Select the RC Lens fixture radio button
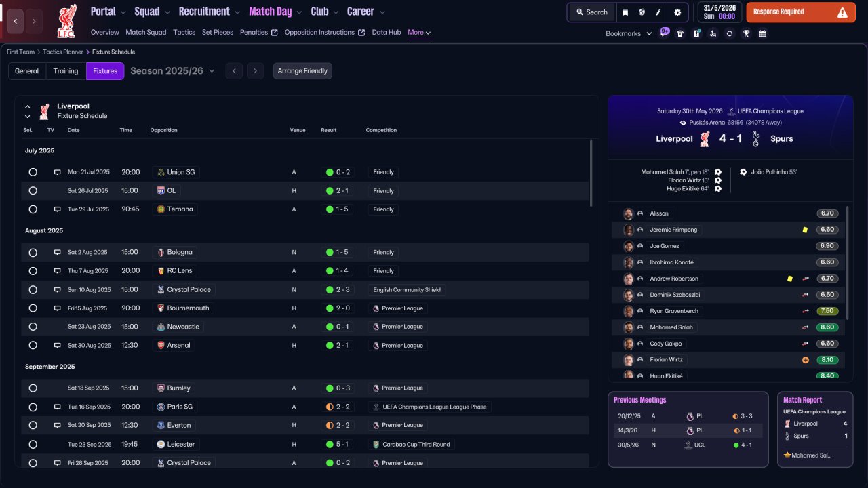Viewport: 868px width, 488px height. click(x=33, y=271)
